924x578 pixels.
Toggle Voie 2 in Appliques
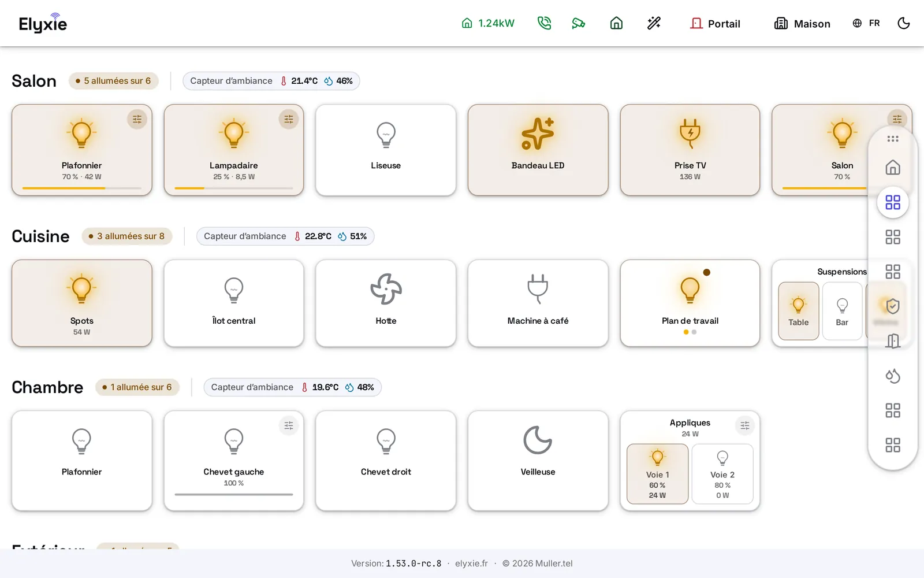(722, 474)
